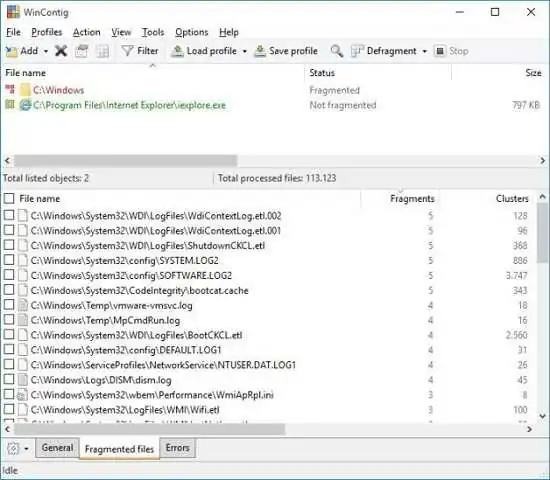This screenshot has height=480, width=550.
Task: Click the black X remove icon
Action: [61, 51]
